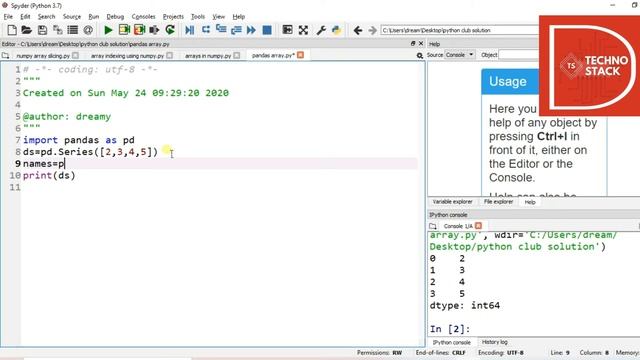Open the Help menu

[x=239, y=17]
